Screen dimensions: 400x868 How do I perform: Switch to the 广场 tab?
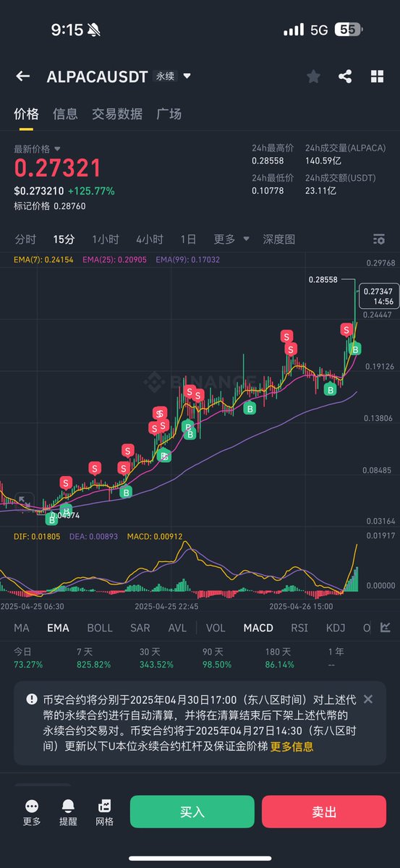(169, 114)
